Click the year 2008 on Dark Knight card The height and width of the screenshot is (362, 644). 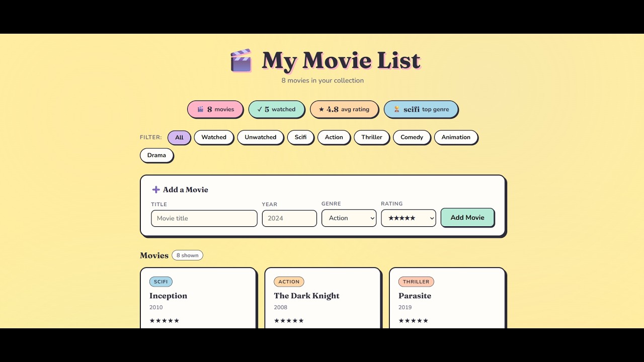click(281, 307)
